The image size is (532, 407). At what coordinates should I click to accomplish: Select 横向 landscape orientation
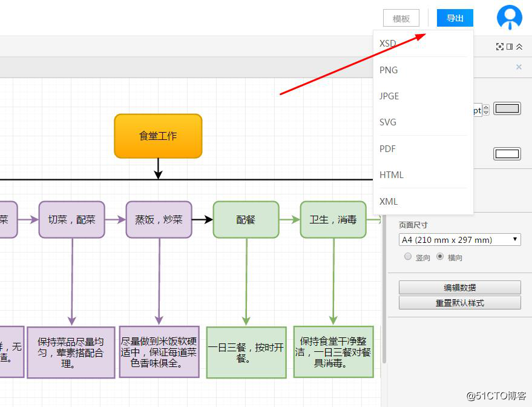point(440,257)
